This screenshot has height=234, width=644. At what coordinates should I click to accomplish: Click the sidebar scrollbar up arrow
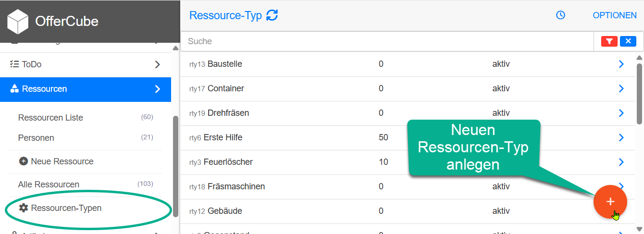coord(175,48)
